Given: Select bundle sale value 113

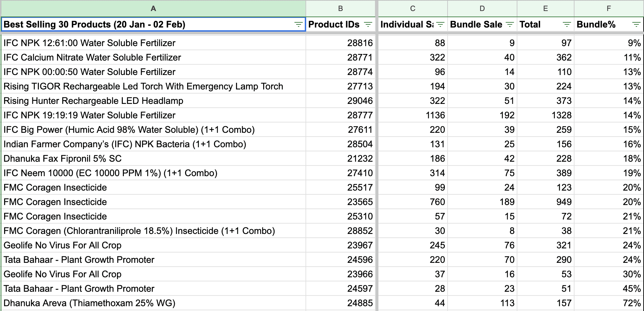Looking at the screenshot, I should click(482, 303).
